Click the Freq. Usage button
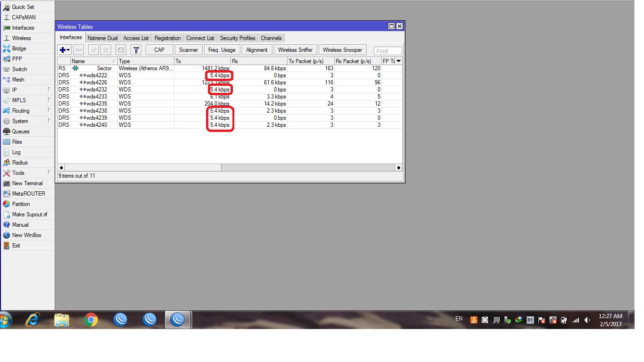The image size is (644, 362). pyautogui.click(x=222, y=50)
